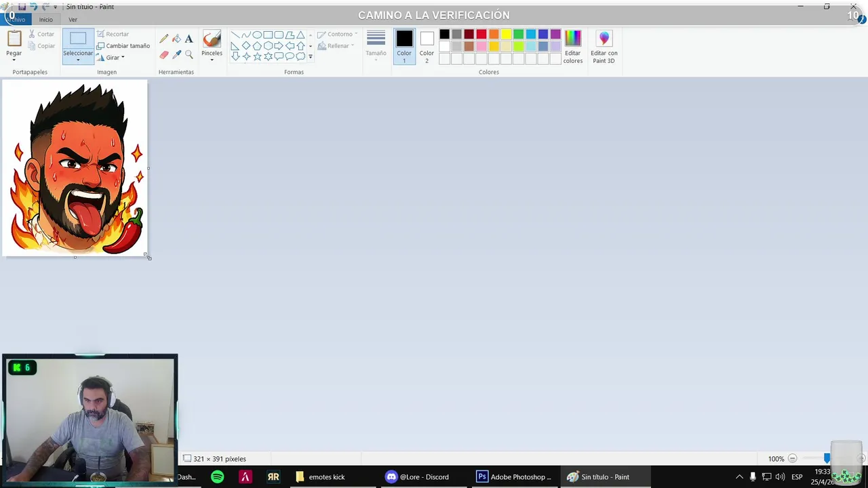Click the Save icon in title bar
868x488 pixels.
coord(22,6)
